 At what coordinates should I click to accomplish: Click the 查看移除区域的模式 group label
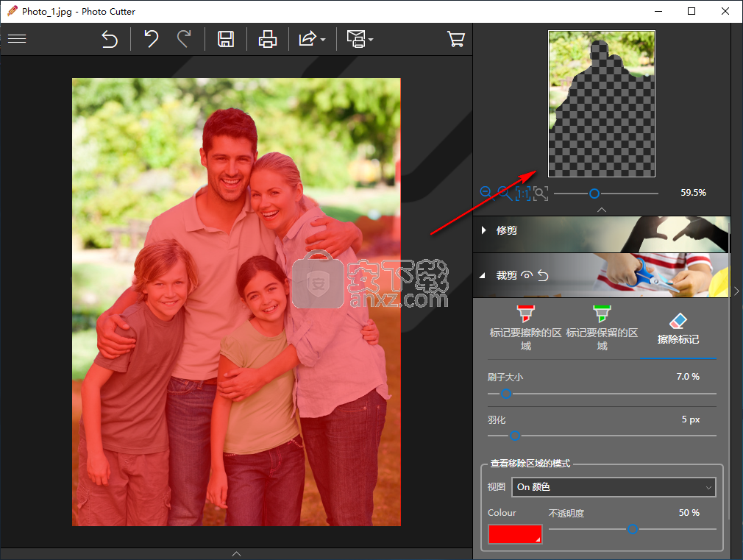click(x=530, y=464)
